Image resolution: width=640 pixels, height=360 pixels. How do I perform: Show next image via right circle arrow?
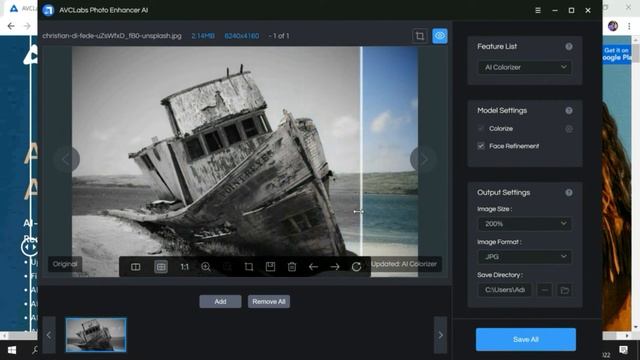(x=423, y=159)
